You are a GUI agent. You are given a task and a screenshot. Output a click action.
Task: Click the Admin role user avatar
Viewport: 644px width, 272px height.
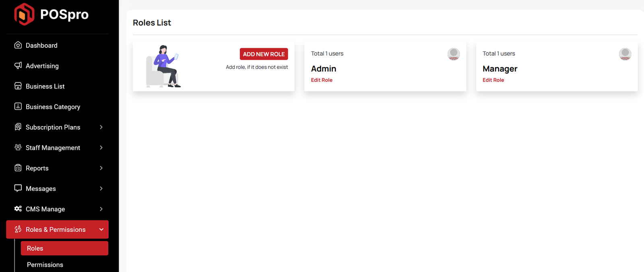454,54
